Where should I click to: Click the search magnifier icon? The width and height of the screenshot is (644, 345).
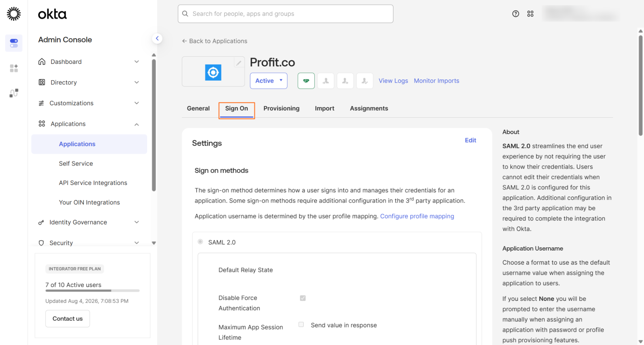(x=185, y=14)
